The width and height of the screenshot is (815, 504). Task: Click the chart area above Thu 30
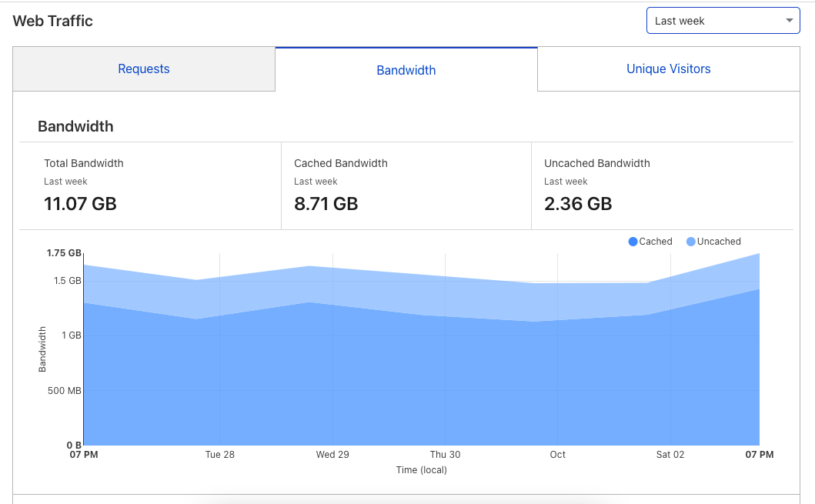(x=445, y=346)
